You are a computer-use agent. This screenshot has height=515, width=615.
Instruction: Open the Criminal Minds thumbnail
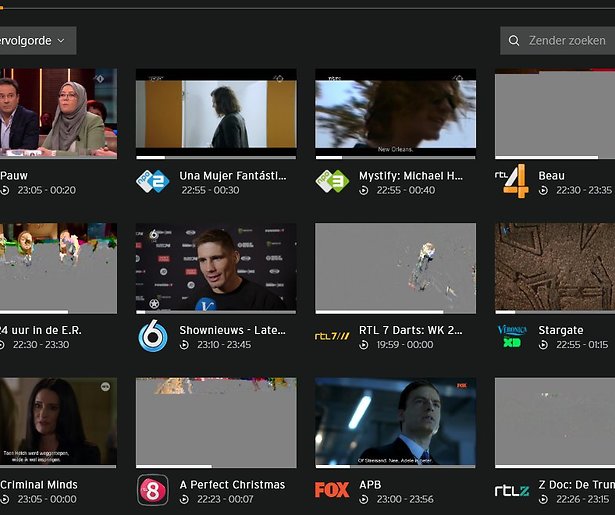58,423
